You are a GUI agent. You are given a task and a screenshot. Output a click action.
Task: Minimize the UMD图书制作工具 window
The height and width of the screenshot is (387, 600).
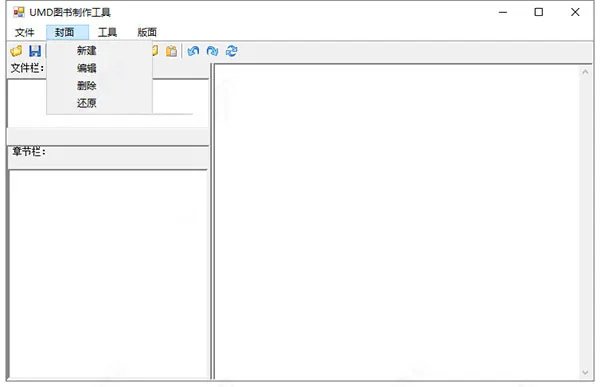pyautogui.click(x=503, y=12)
